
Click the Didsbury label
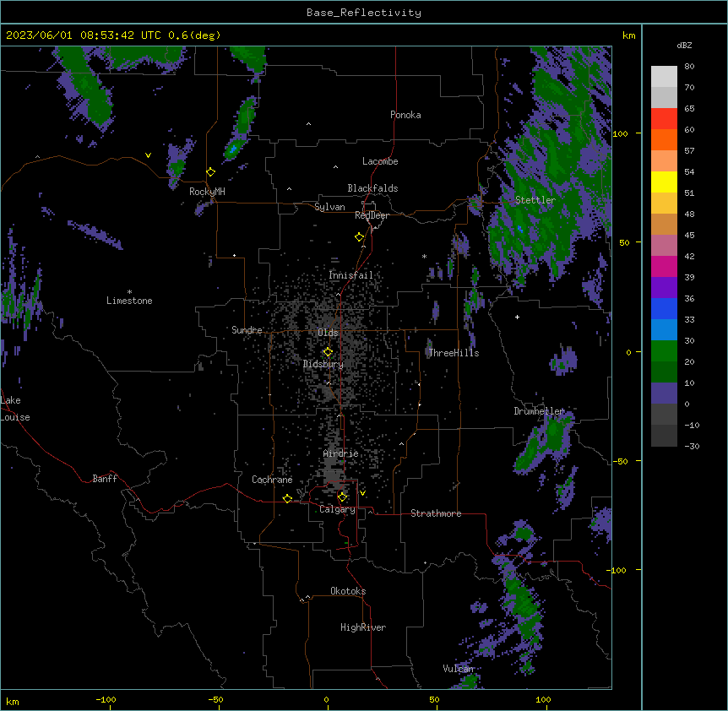click(323, 364)
